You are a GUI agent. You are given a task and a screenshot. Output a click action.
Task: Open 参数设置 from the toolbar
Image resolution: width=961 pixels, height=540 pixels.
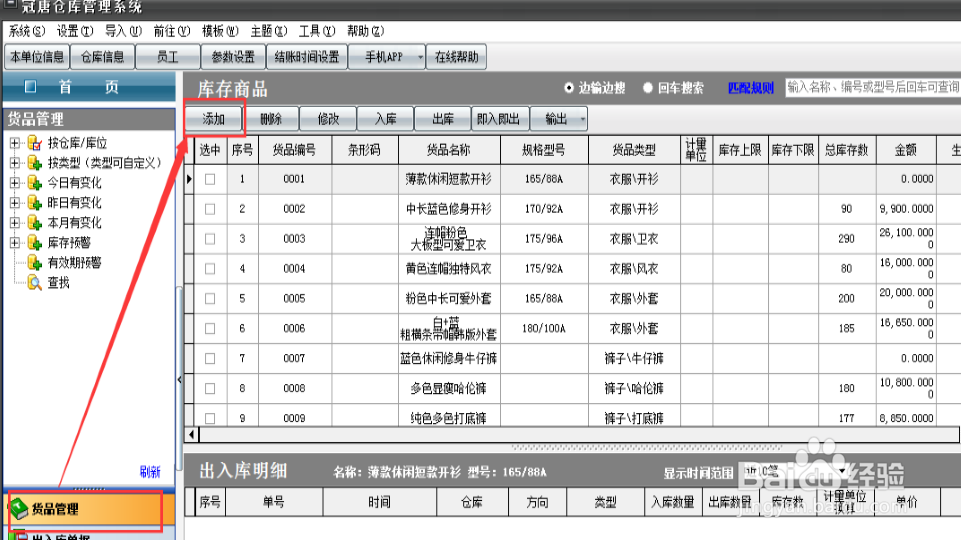233,57
